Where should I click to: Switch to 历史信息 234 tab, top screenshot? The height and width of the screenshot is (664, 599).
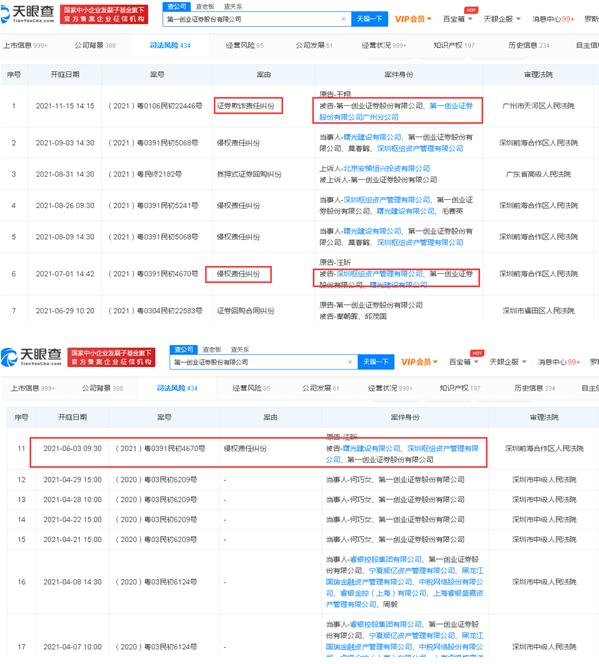pos(529,45)
